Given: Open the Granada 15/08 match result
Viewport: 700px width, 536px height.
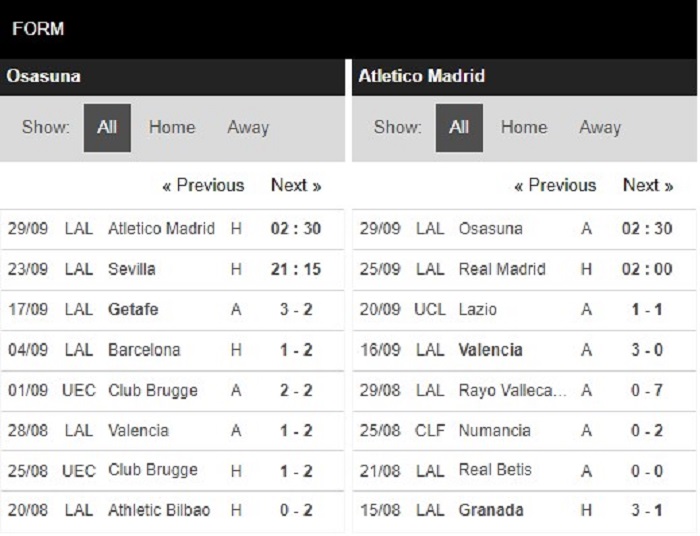Looking at the screenshot, I should point(524,511).
